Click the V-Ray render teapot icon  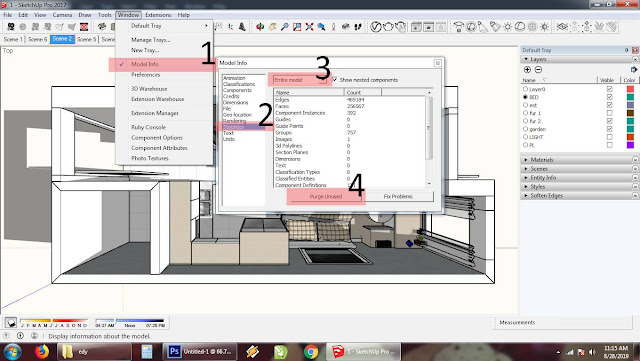[x=388, y=27]
